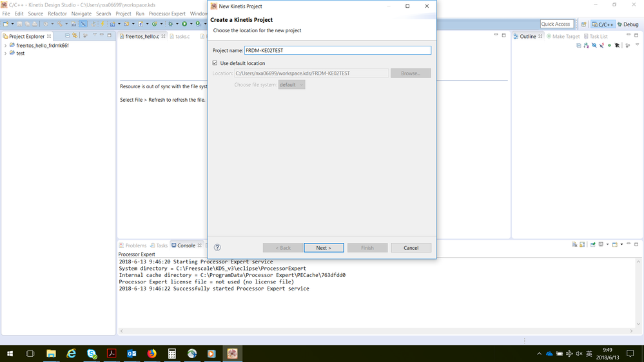Open File Explorer from taskbar
This screenshot has height=362, width=644.
(x=51, y=354)
